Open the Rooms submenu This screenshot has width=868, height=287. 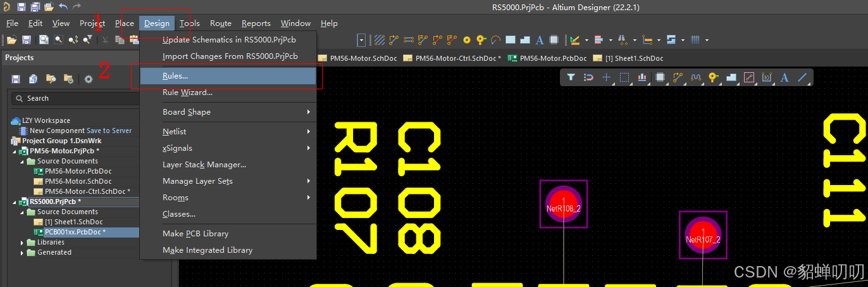point(228,198)
